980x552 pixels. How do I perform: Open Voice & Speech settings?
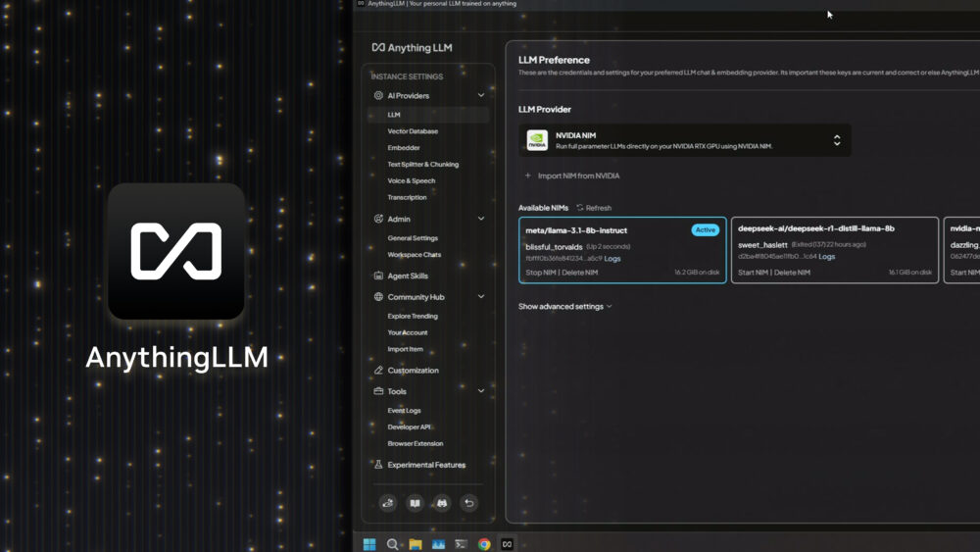click(412, 180)
